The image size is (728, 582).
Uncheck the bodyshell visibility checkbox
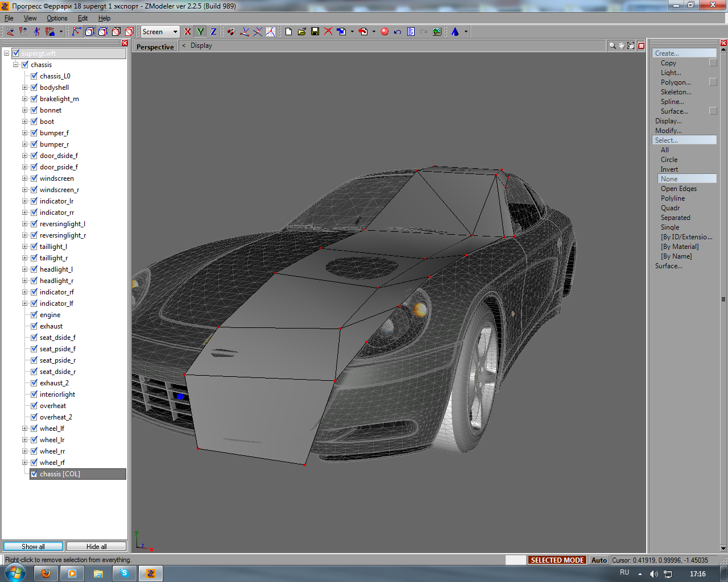pos(34,88)
